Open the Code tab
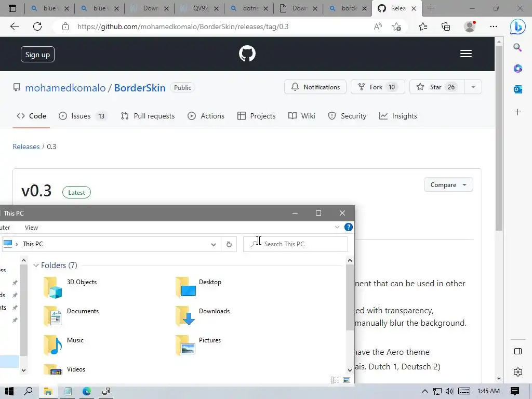This screenshot has width=532, height=399. click(x=31, y=116)
